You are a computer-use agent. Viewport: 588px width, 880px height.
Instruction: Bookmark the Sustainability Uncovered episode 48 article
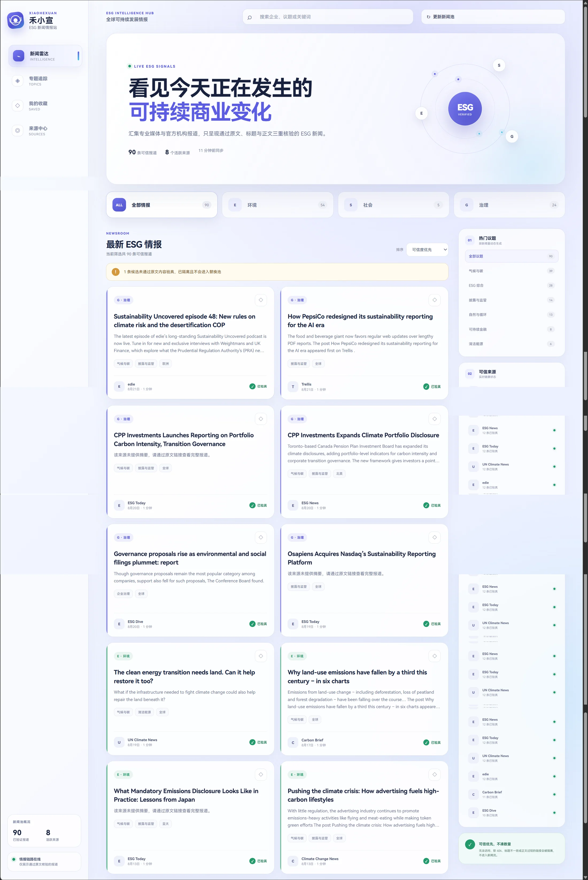tap(261, 300)
